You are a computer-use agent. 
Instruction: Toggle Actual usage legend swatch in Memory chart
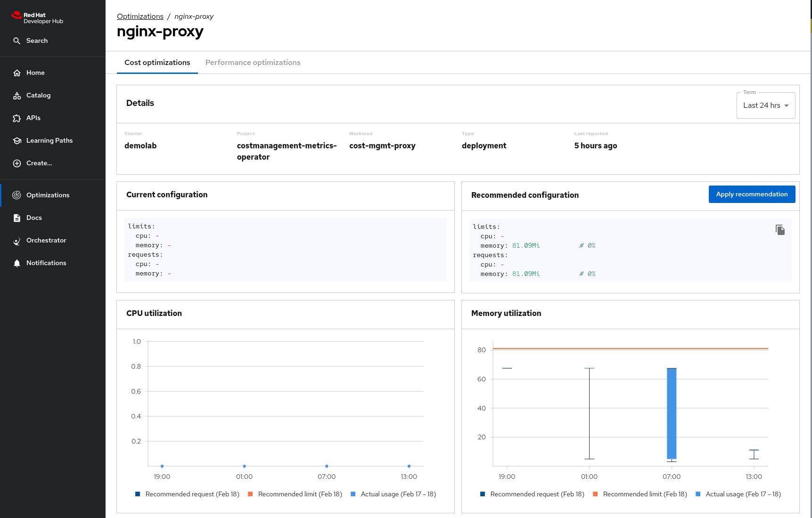coord(698,494)
